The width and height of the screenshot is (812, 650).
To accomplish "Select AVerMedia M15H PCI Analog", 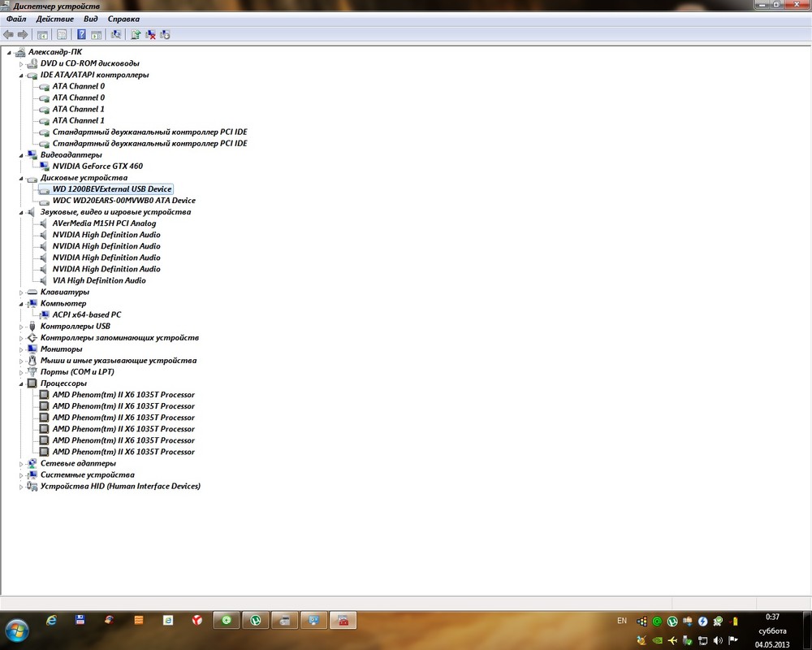I will (104, 223).
